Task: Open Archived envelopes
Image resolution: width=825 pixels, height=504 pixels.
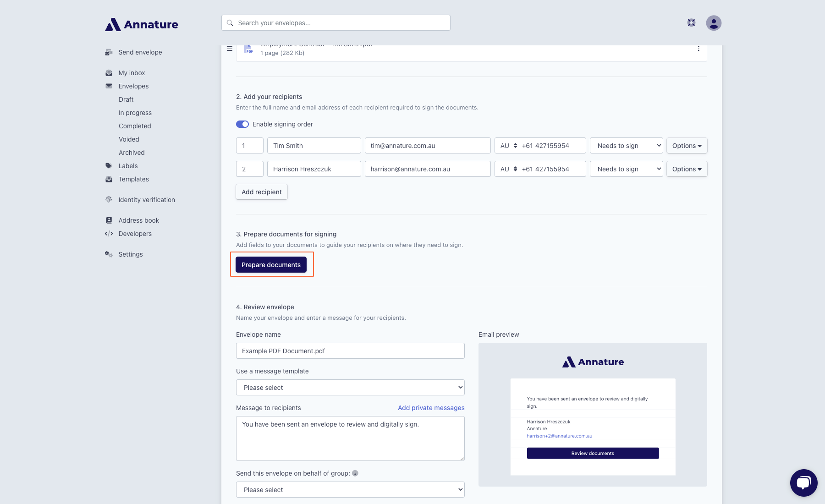Action: pyautogui.click(x=132, y=153)
